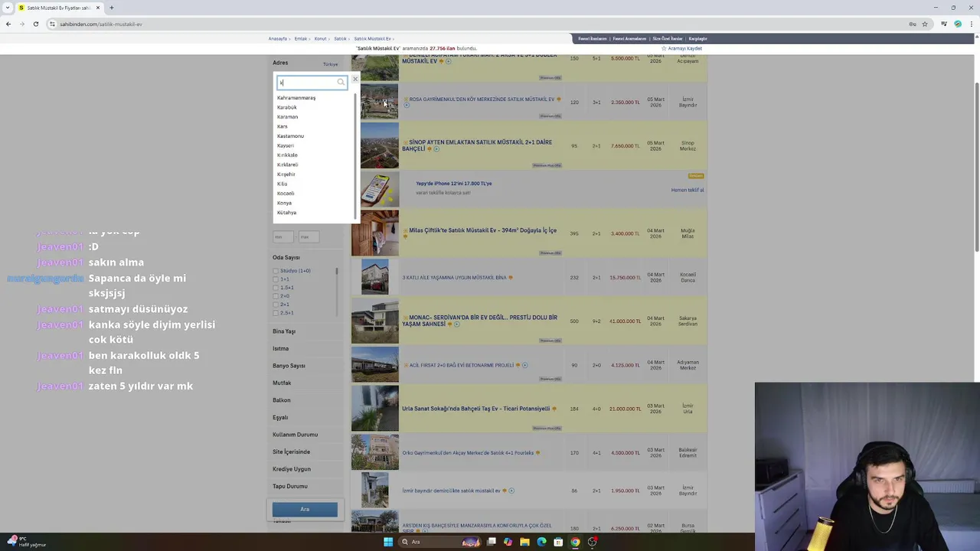Tick the 2.5+1 room count checkbox
Viewport: 980px width, 551px height.
276,313
